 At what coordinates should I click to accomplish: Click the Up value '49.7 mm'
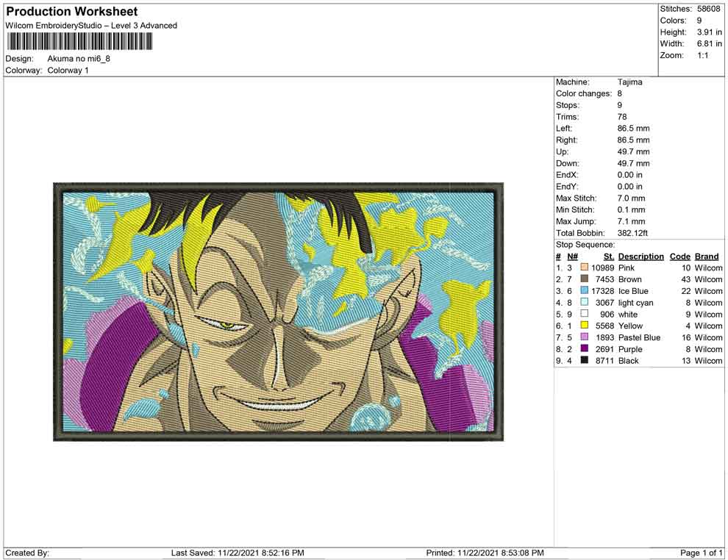click(633, 151)
